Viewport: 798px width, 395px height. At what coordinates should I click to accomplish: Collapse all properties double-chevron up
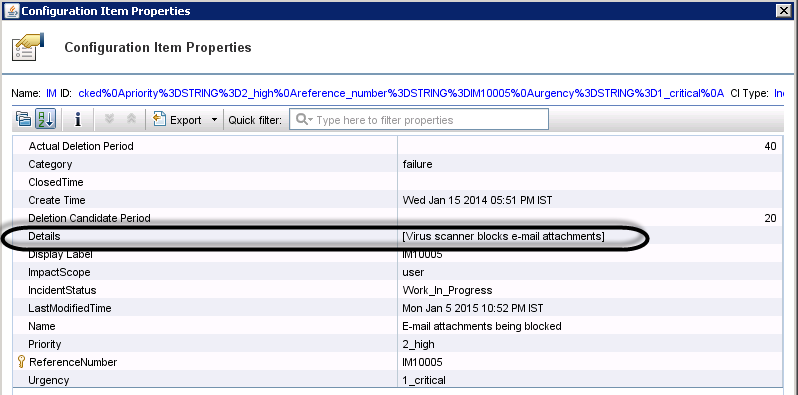[x=131, y=119]
